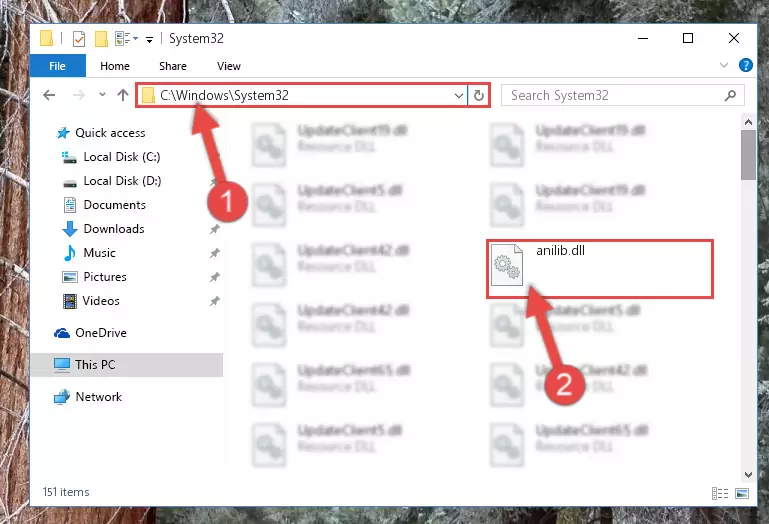Image resolution: width=769 pixels, height=524 pixels.
Task: Click the vertical scrollbar thumb
Action: 748,155
